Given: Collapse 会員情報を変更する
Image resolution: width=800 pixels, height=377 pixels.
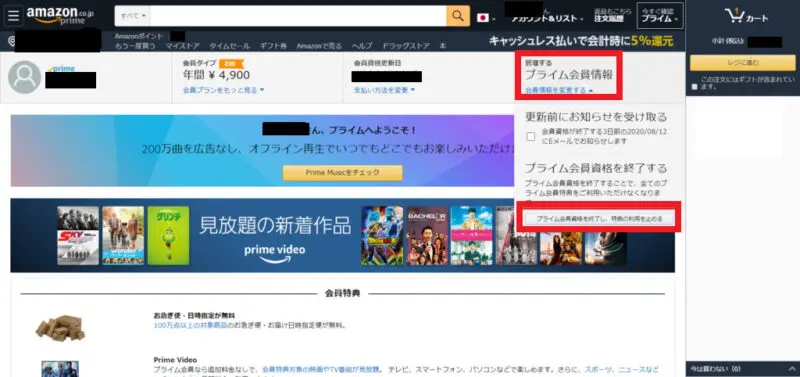Looking at the screenshot, I should (559, 90).
